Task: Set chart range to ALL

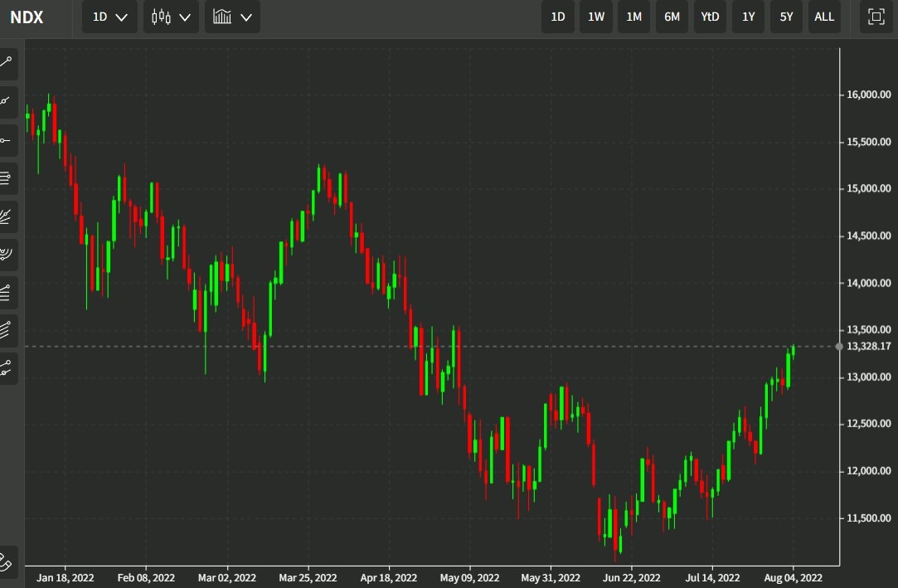Action: [x=824, y=17]
